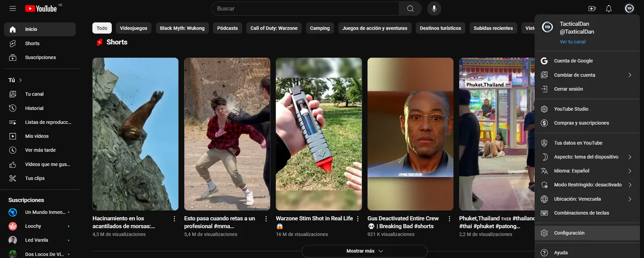Viewport: 644px width, 258px height.
Task: Open the notifications bell
Action: click(609, 9)
